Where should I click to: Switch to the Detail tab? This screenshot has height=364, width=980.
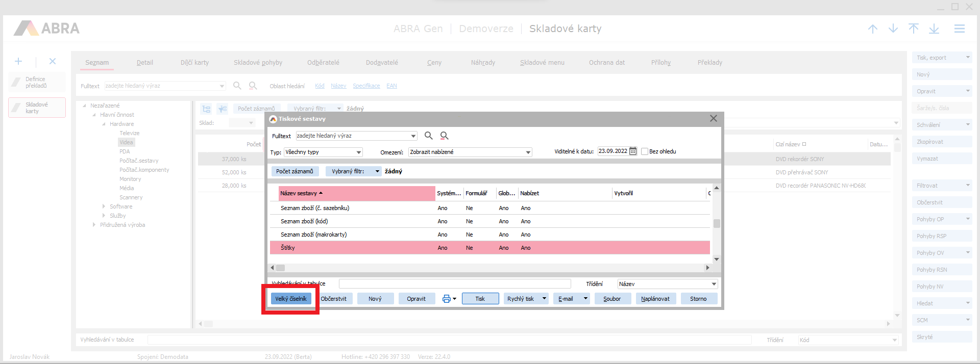click(144, 63)
